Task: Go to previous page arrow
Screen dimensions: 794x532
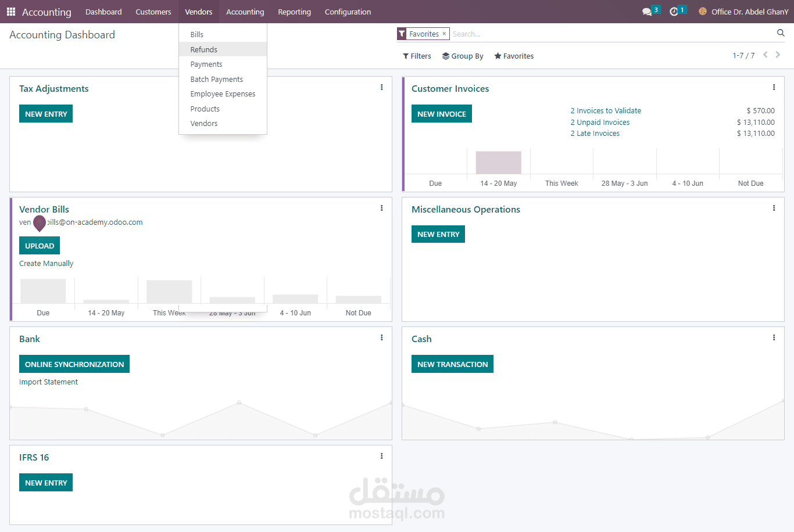Action: coord(766,55)
